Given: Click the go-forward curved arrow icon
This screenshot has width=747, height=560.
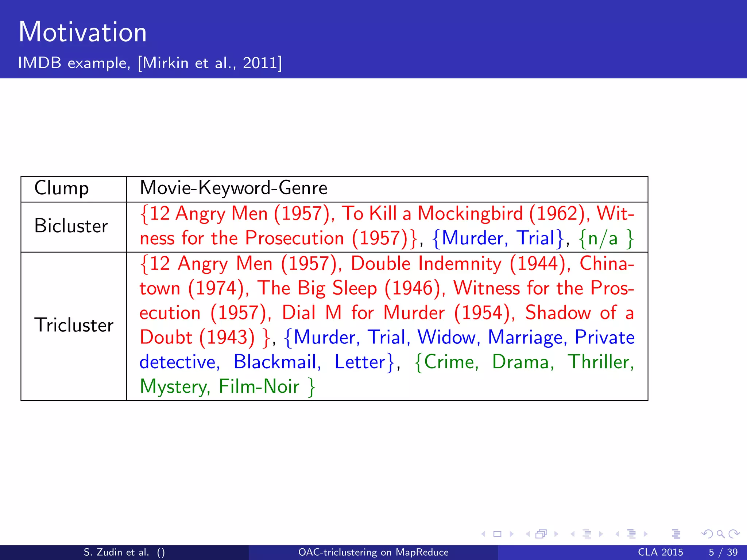Looking at the screenshot, I should pyautogui.click(x=734, y=534).
